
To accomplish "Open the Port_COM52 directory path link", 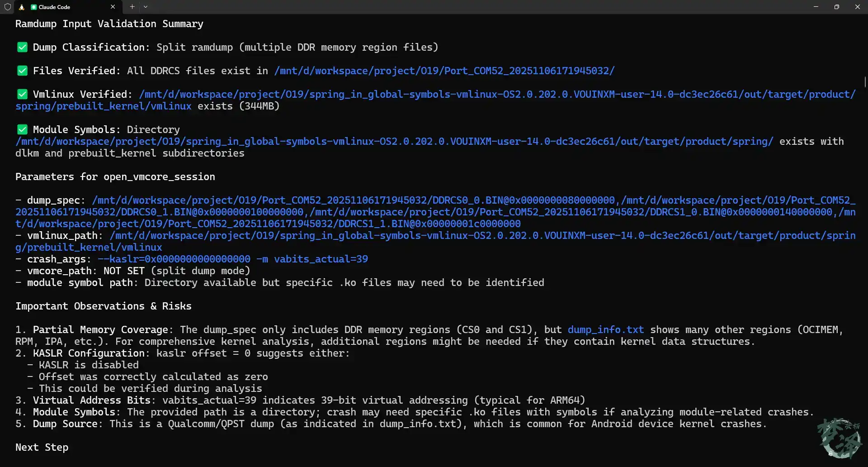I will tap(444, 71).
